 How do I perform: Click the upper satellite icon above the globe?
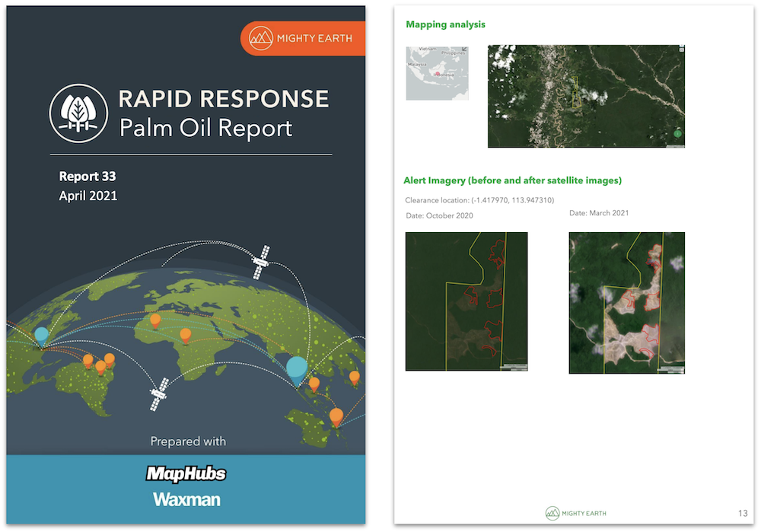click(260, 262)
